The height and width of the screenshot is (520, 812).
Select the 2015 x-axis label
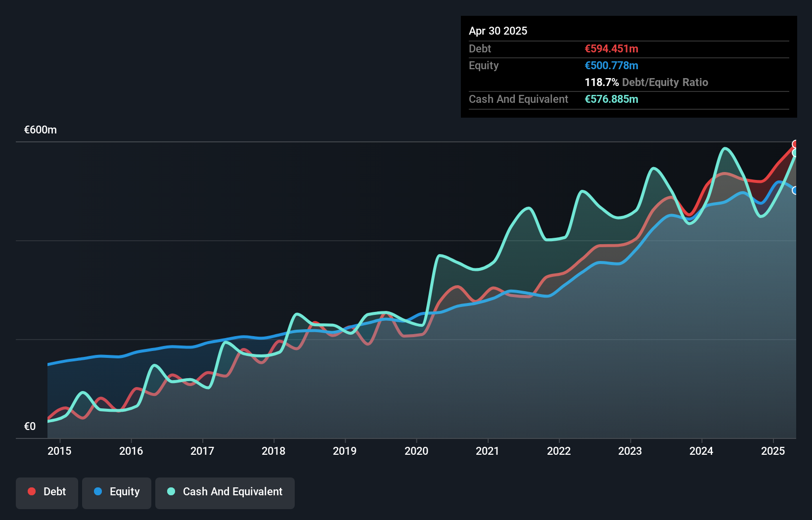point(59,451)
